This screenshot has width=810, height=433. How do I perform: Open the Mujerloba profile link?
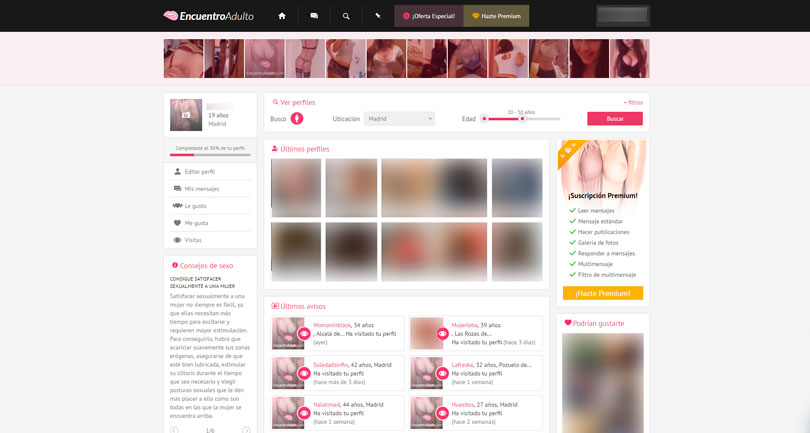(x=464, y=325)
